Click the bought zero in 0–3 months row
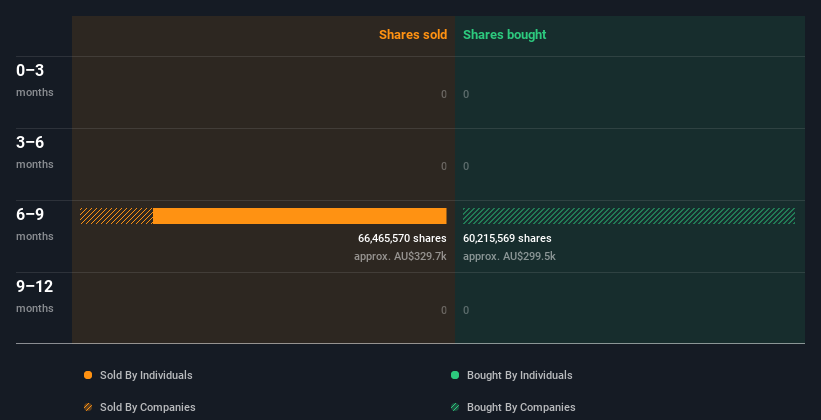This screenshot has height=420, width=821. click(x=466, y=94)
